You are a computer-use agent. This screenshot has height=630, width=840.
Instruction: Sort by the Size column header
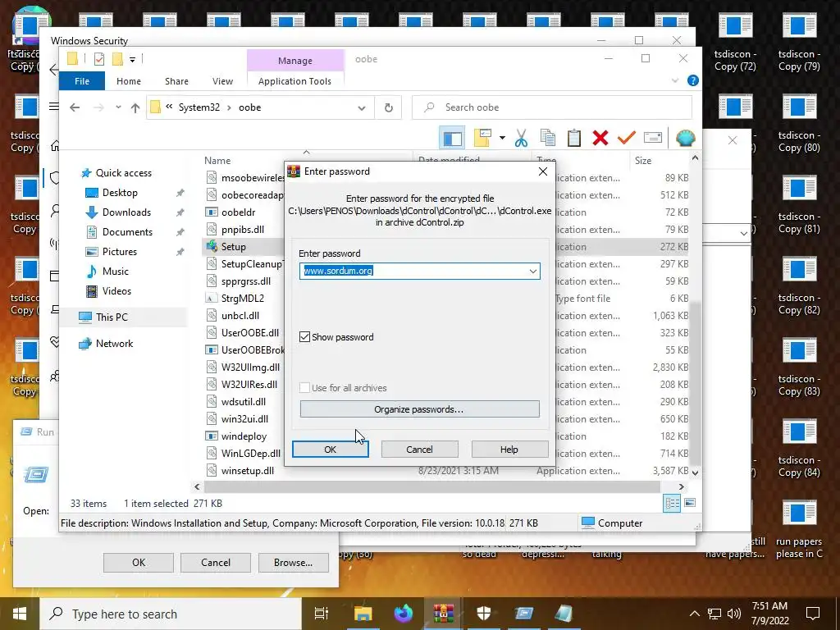[643, 160]
